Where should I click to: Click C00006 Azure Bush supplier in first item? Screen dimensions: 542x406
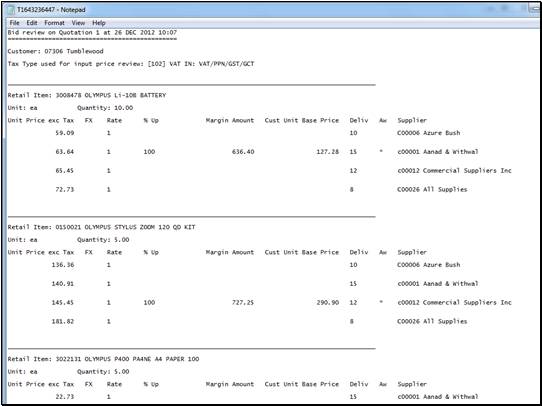point(429,133)
